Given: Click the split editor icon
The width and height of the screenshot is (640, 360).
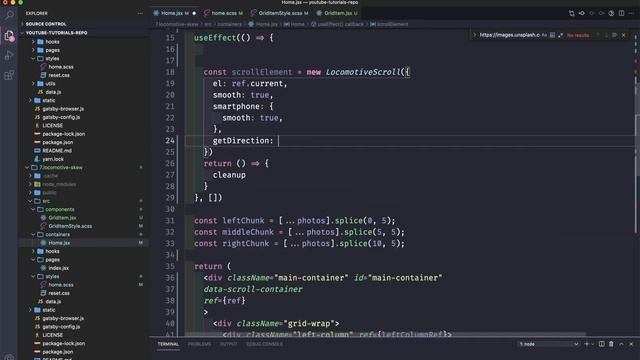Looking at the screenshot, I should coord(621,13).
